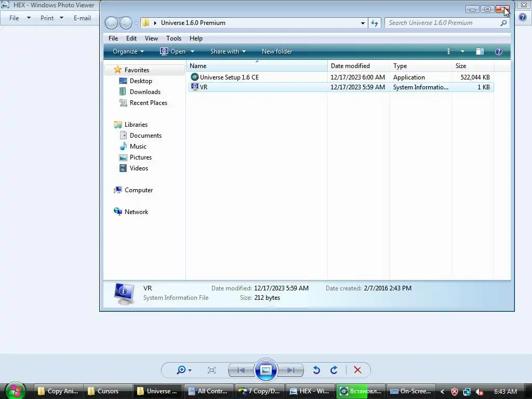Open the dropdown arrow next to Open

pyautogui.click(x=192, y=51)
